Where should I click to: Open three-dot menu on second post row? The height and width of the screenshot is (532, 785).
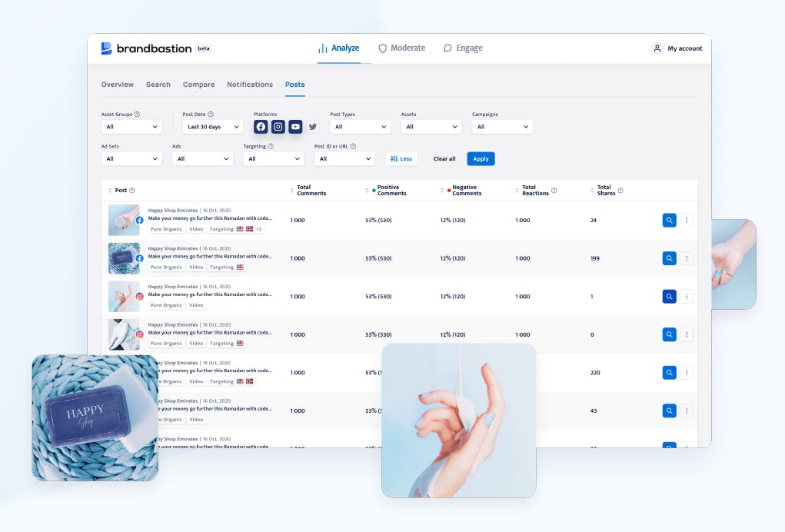pyautogui.click(x=687, y=258)
